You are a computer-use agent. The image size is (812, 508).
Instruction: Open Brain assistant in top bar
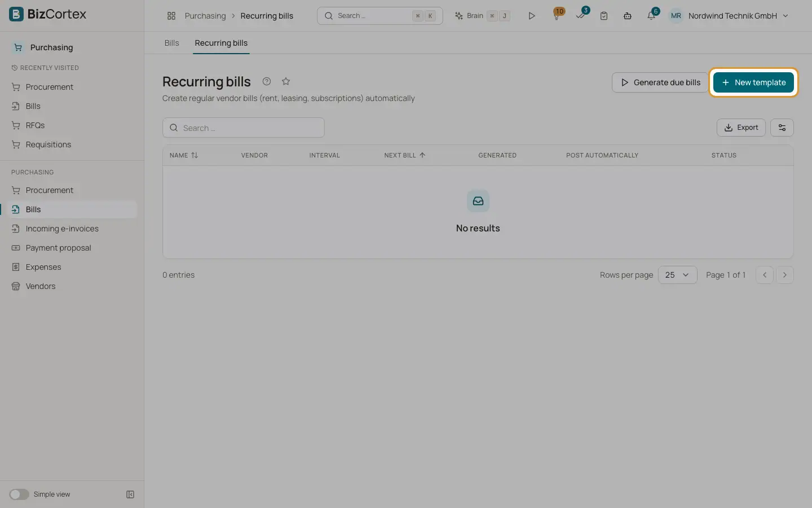click(482, 16)
